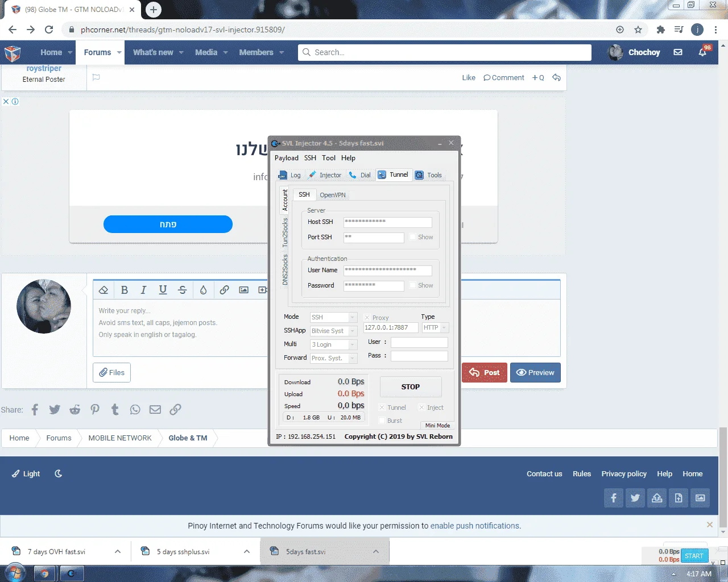Open the Chrome extensions puzzle icon
Viewport: 728px width, 582px height.
[660, 30]
